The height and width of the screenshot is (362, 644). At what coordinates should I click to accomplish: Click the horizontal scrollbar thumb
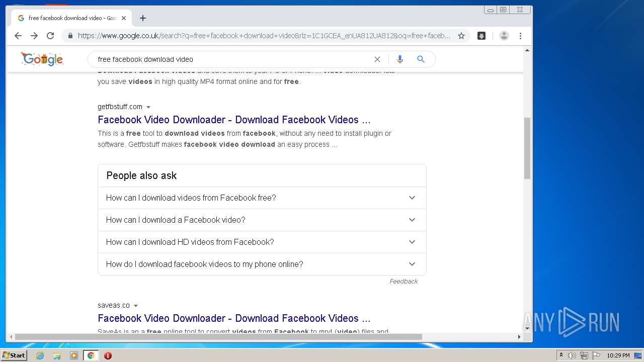tap(218, 337)
